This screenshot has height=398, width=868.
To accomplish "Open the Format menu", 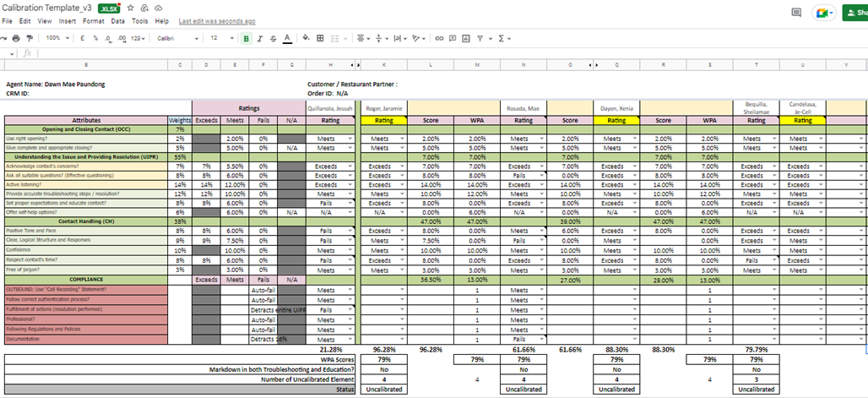I will (x=94, y=21).
